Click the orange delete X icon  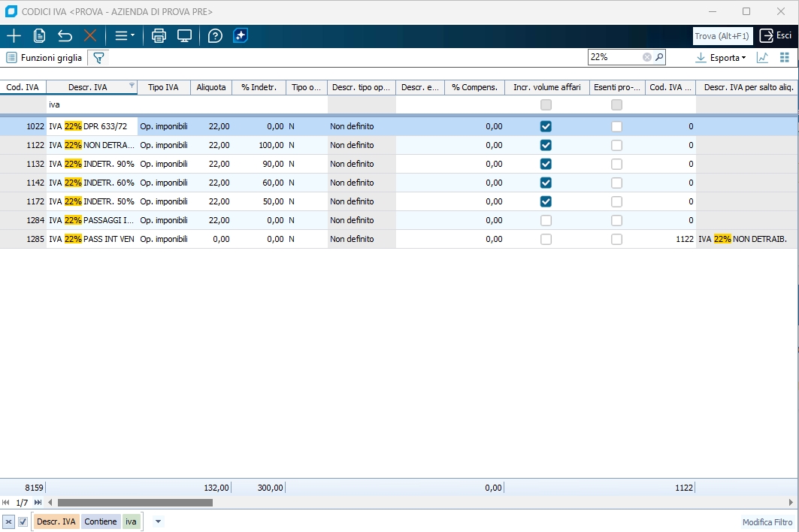(x=90, y=35)
